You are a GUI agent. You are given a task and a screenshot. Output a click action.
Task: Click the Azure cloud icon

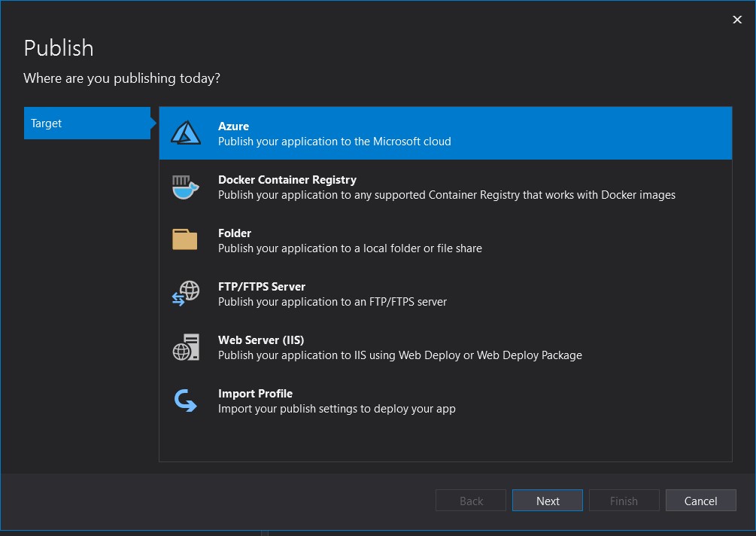click(186, 132)
